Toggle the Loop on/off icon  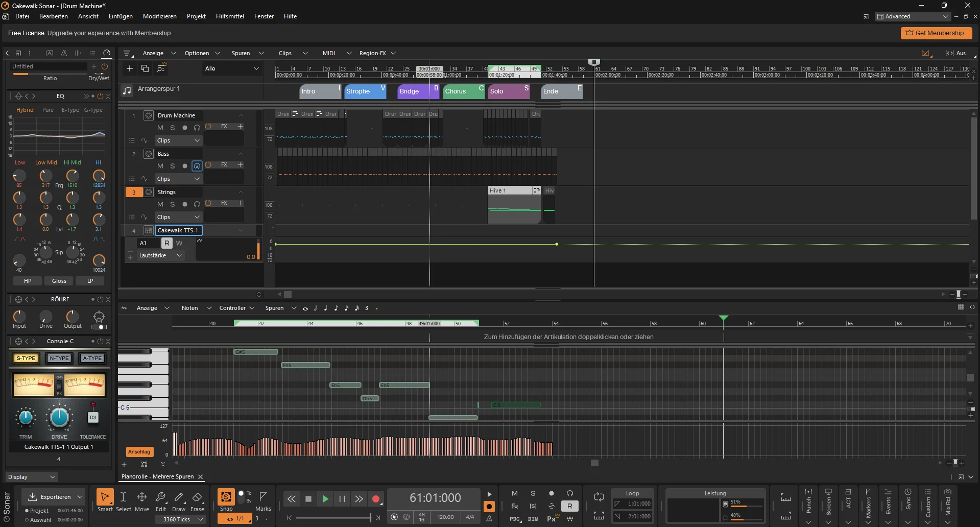coord(599,496)
